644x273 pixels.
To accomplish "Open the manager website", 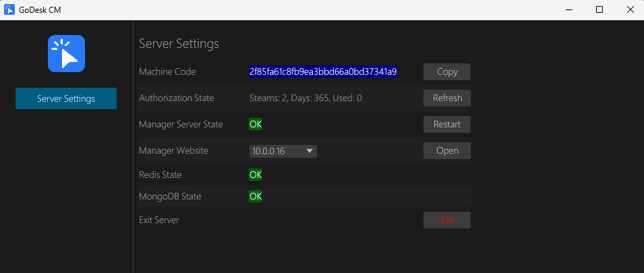I will point(446,150).
